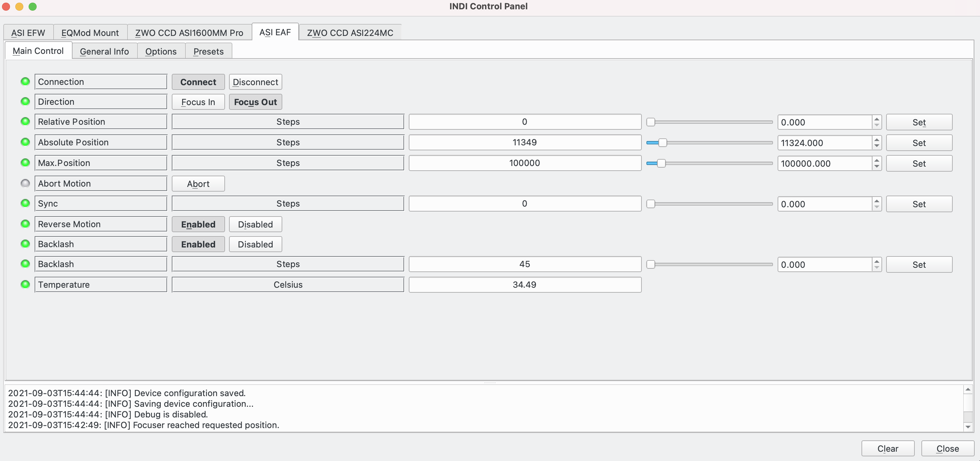Screen dimensions: 980x461
Task: Decrement the Sync spinbox
Action: (x=877, y=208)
